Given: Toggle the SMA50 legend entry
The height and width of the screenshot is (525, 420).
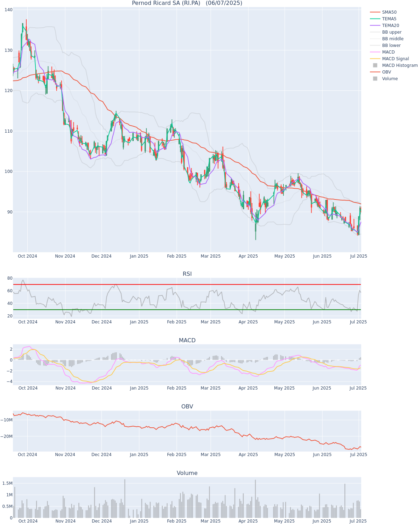Looking at the screenshot, I should click(383, 12).
